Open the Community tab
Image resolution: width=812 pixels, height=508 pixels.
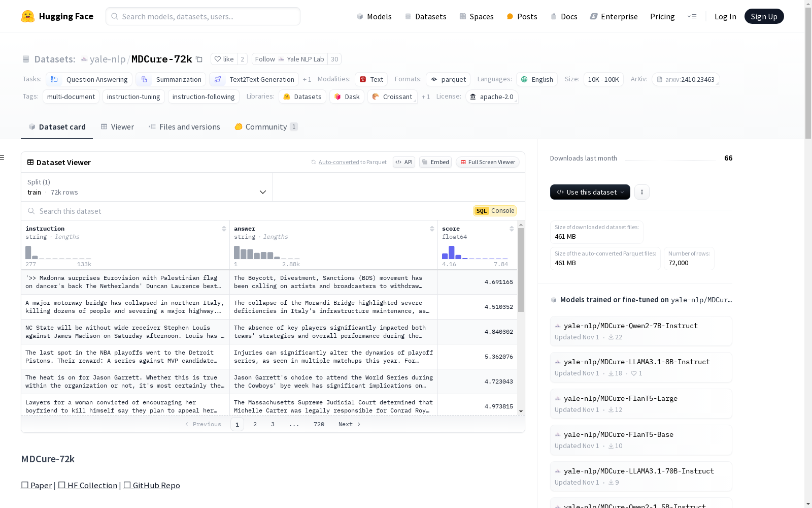(266, 127)
